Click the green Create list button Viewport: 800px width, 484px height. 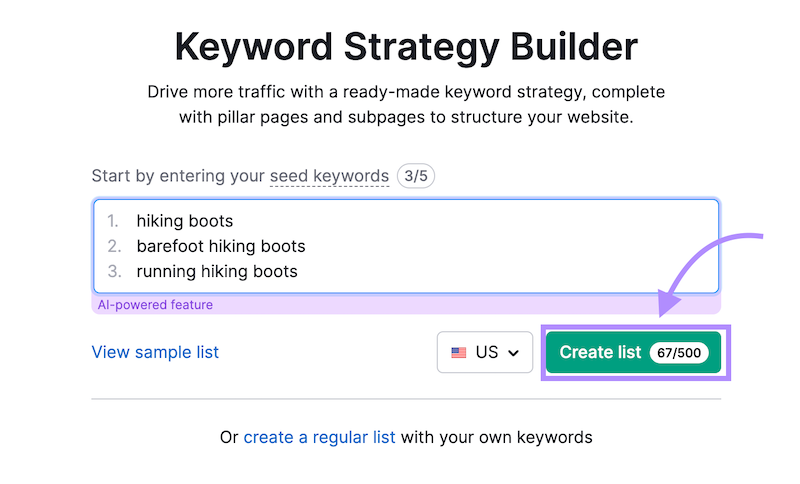click(x=600, y=352)
